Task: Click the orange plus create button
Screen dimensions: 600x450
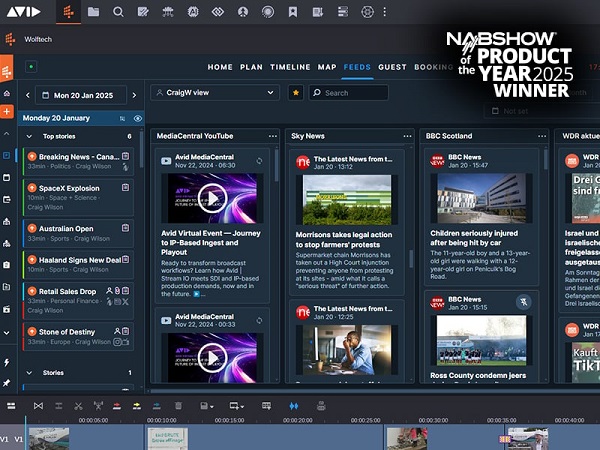Action: click(7, 111)
